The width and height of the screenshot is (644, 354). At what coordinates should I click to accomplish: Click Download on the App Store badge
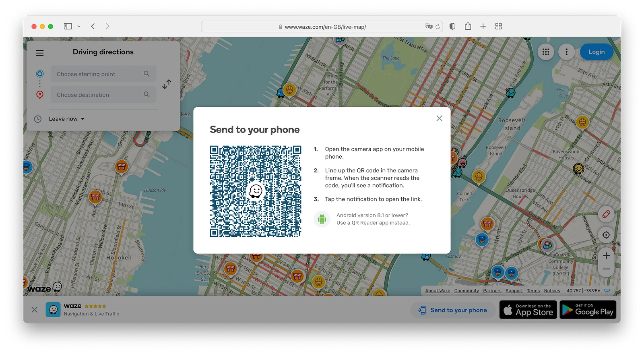coord(528,310)
